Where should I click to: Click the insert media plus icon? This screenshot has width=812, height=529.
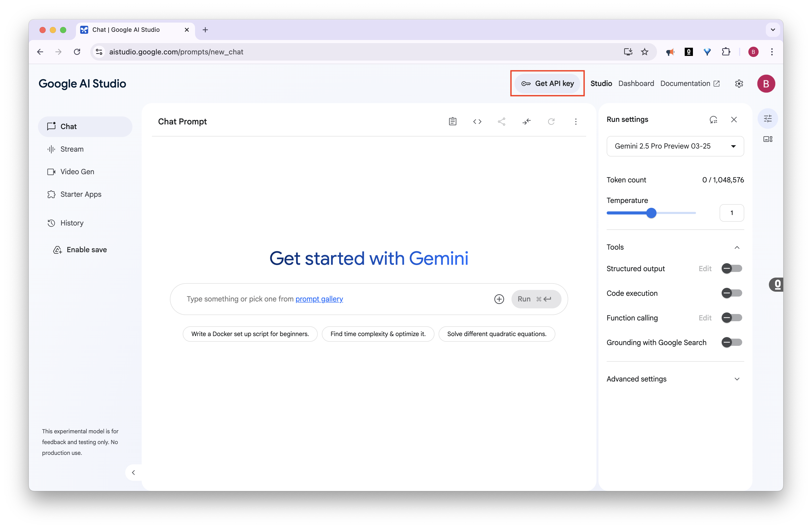pos(499,299)
